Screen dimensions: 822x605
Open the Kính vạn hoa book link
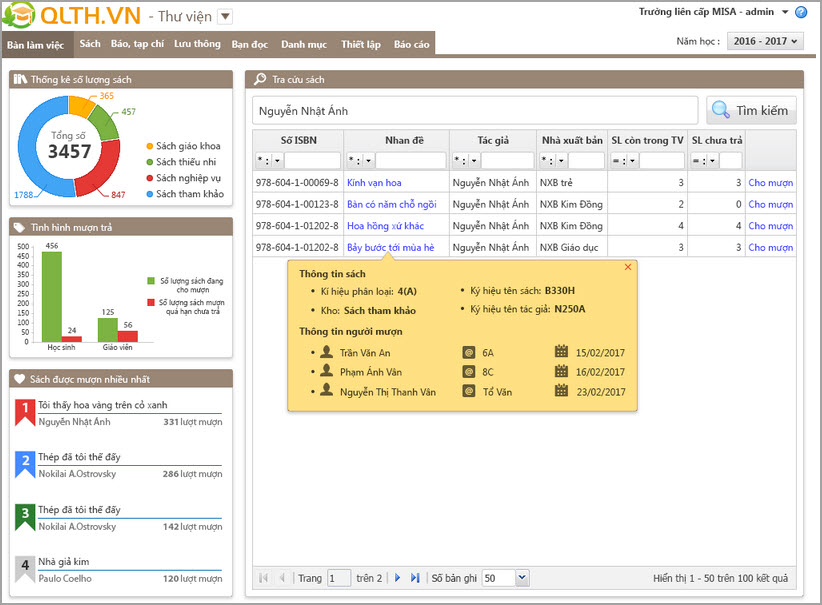coord(374,183)
